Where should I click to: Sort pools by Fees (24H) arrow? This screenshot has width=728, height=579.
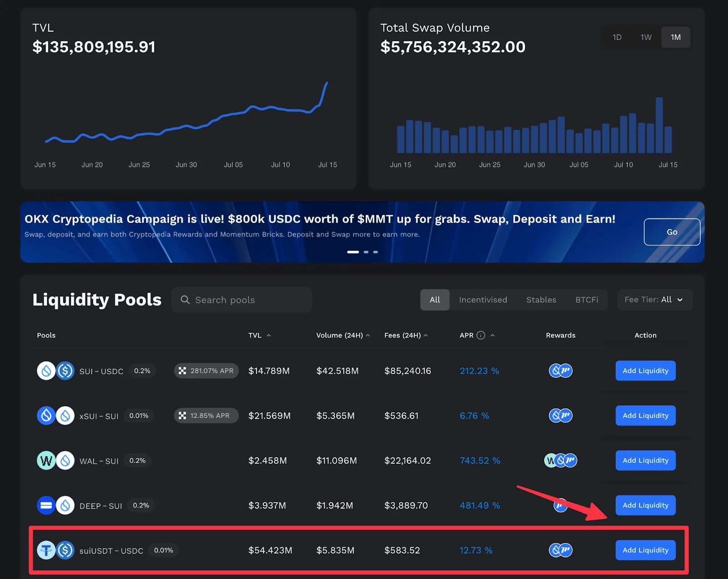coord(426,335)
